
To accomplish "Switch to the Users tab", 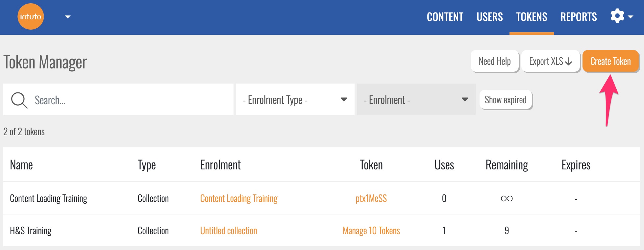I will [x=489, y=17].
